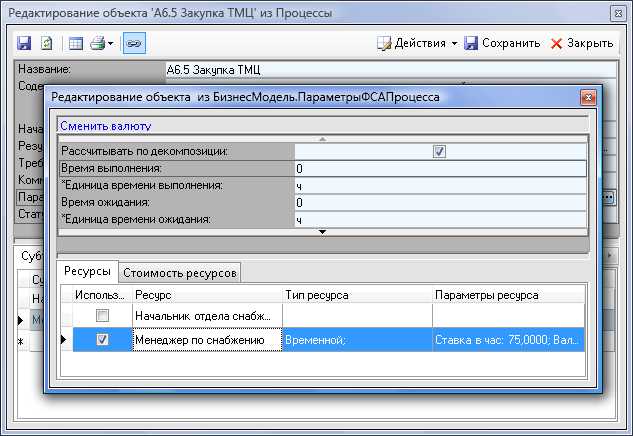Click the Время ожидания value field

[440, 203]
